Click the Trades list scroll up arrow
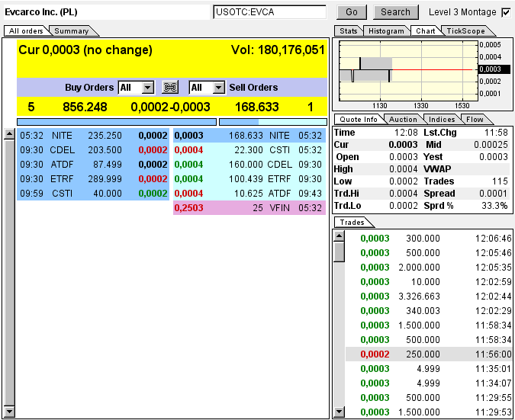 [x=339, y=236]
